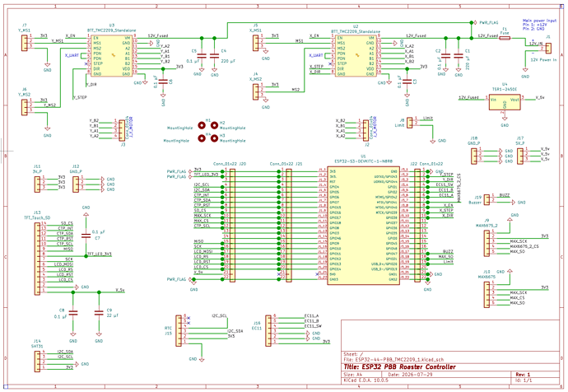Select the J13 TFT_Touch_SD connector
Screen dimensions: 568x392
tap(37, 259)
